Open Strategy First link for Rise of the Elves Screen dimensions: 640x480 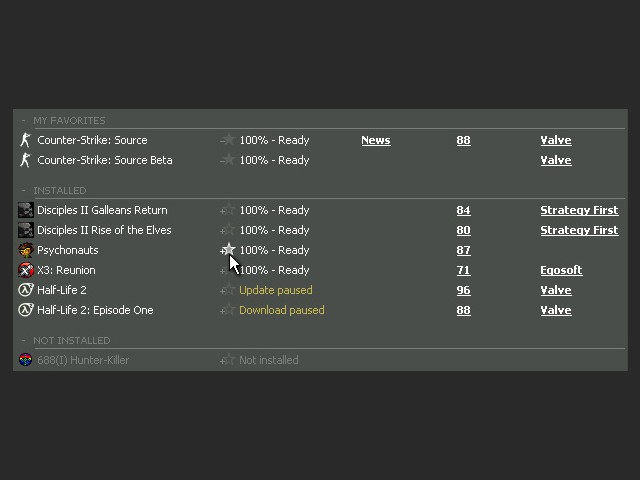tap(579, 230)
